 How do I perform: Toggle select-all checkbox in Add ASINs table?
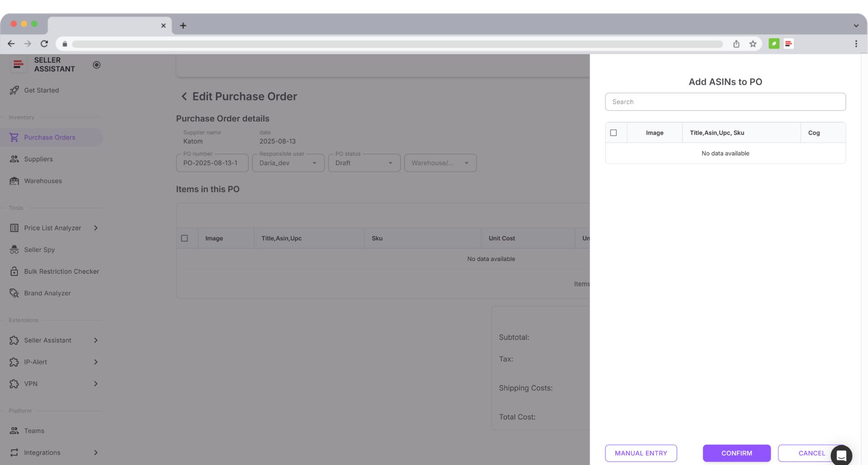coord(613,133)
